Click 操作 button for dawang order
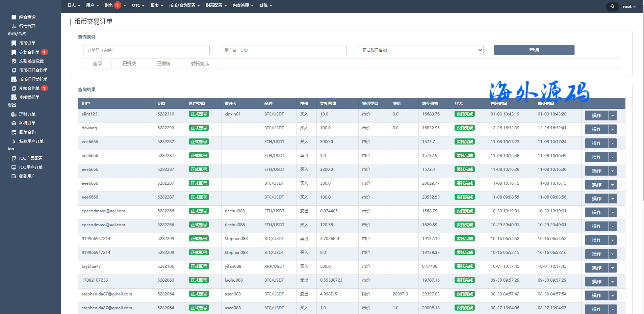This screenshot has width=644, height=314. click(x=596, y=129)
